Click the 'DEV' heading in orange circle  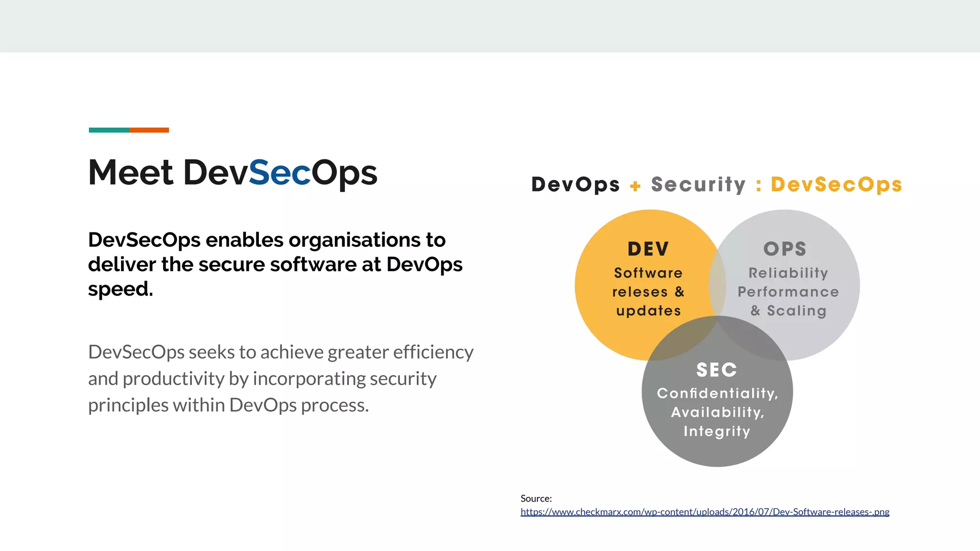click(648, 249)
